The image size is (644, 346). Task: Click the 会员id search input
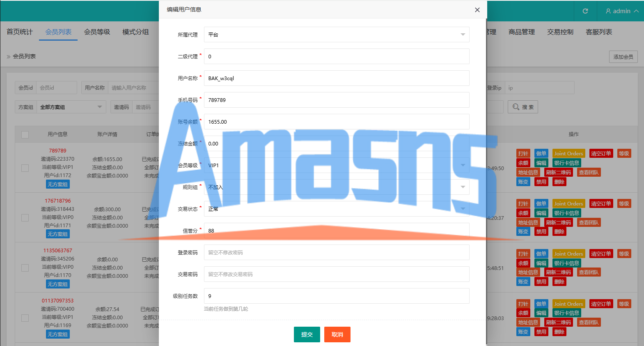coord(57,88)
